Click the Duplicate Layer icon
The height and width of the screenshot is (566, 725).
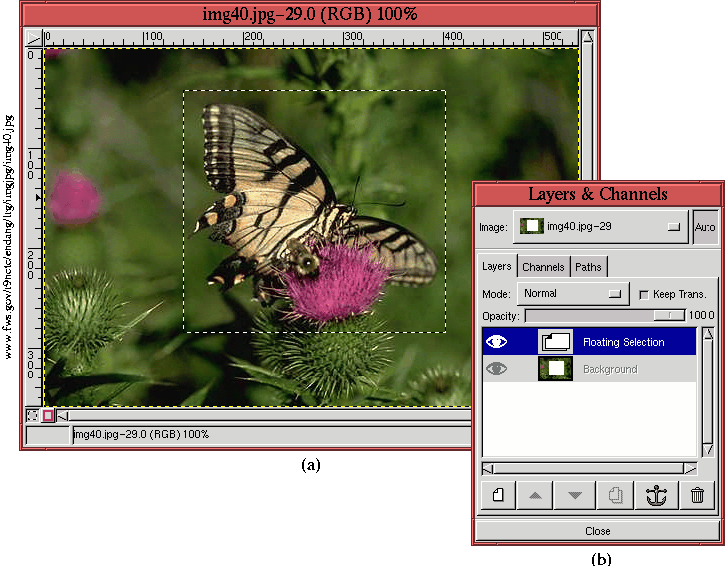616,494
